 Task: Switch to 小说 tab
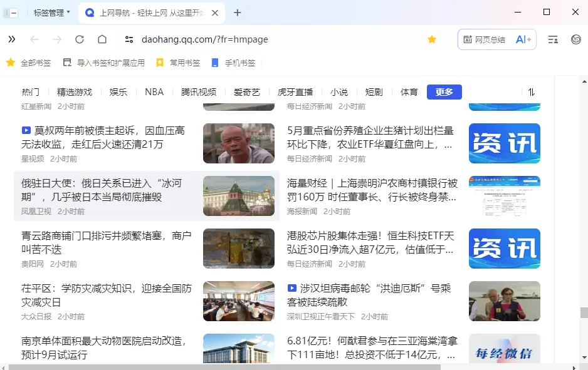(x=339, y=92)
